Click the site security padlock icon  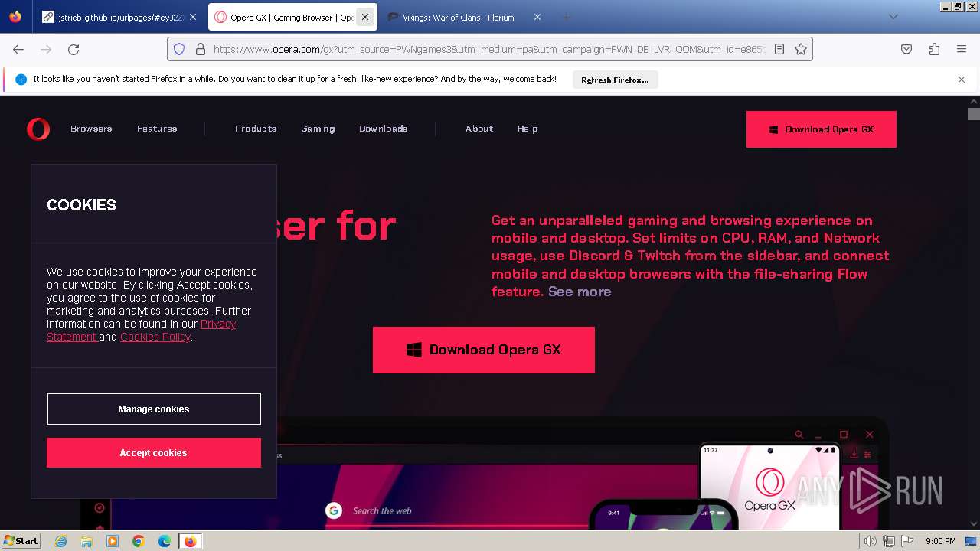point(201,49)
